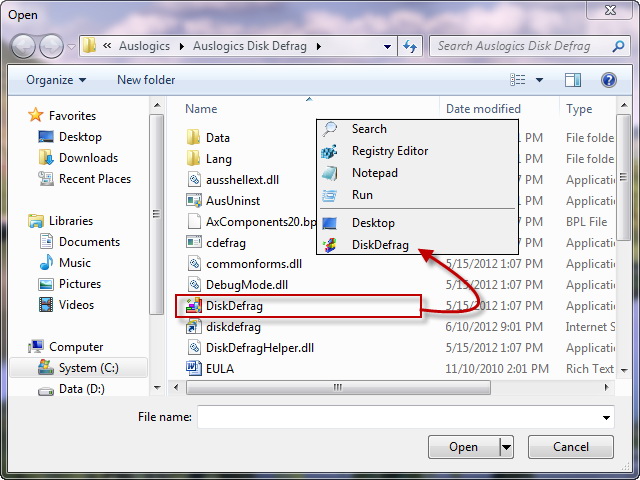Image resolution: width=640 pixels, height=480 pixels.
Task: Open File name dropdown arrow
Action: point(607,417)
